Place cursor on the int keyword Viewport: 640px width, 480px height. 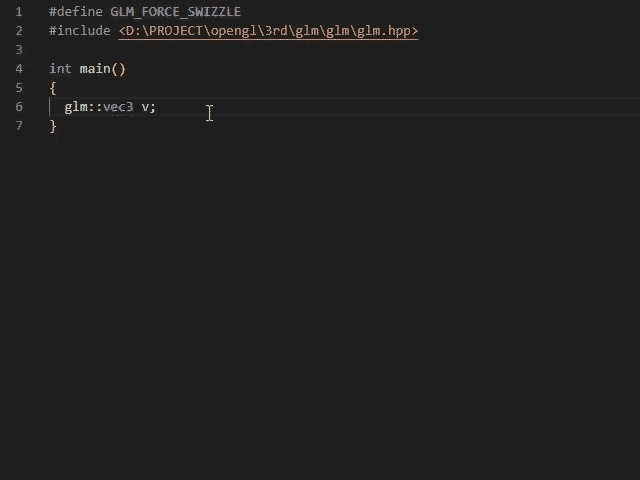[60, 69]
